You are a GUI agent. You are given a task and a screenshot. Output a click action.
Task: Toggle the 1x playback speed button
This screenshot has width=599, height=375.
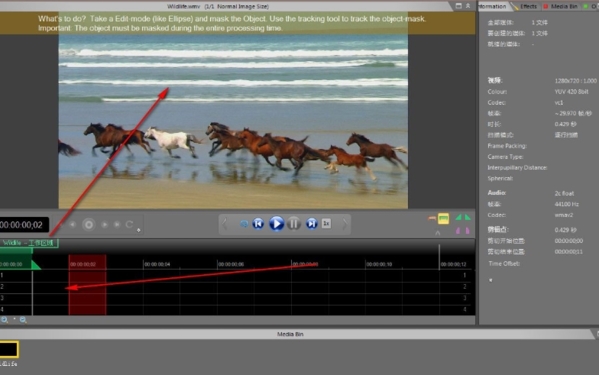(326, 223)
